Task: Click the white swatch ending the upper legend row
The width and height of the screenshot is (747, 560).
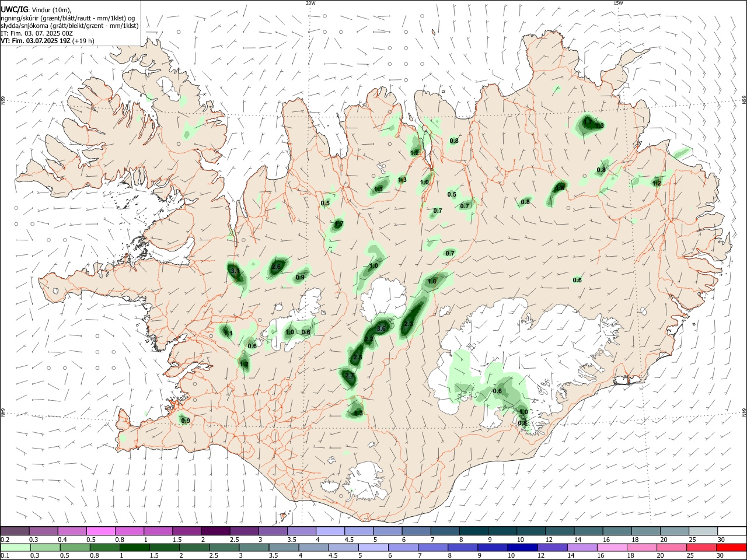Action: 731,531
